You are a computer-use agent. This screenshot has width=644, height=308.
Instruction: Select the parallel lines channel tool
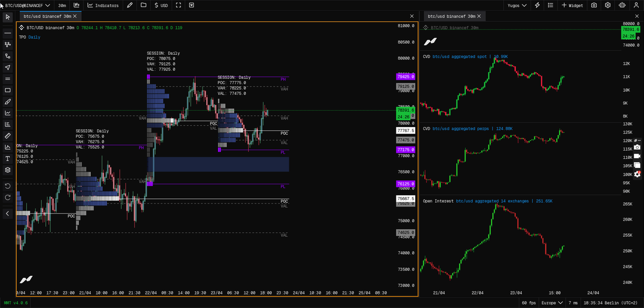(8, 79)
